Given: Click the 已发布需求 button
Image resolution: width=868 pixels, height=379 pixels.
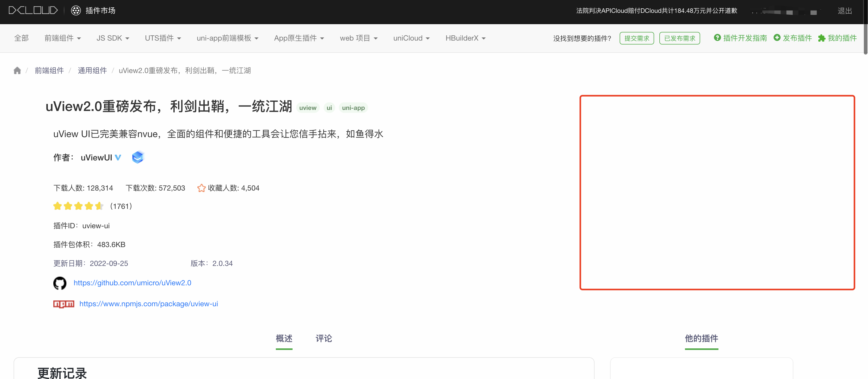Looking at the screenshot, I should tap(680, 38).
